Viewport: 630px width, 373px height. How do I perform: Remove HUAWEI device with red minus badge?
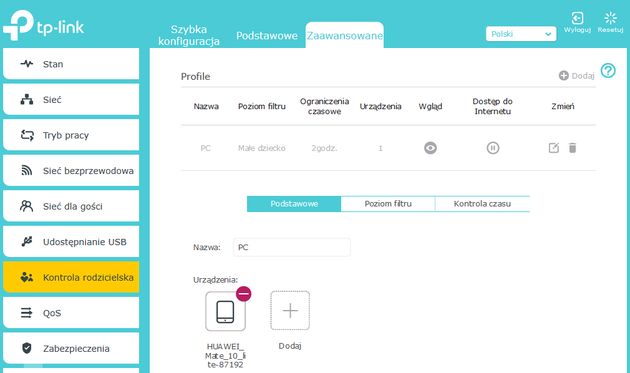[x=243, y=294]
